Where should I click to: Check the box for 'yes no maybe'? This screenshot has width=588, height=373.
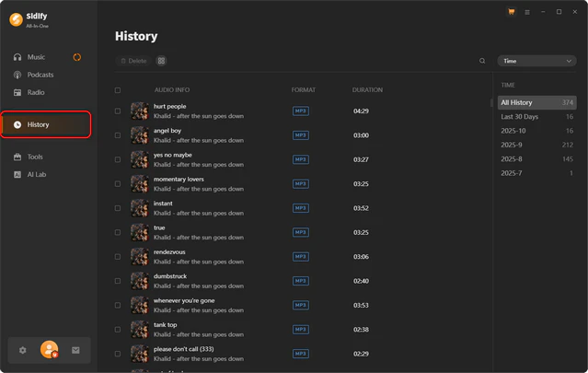[118, 159]
